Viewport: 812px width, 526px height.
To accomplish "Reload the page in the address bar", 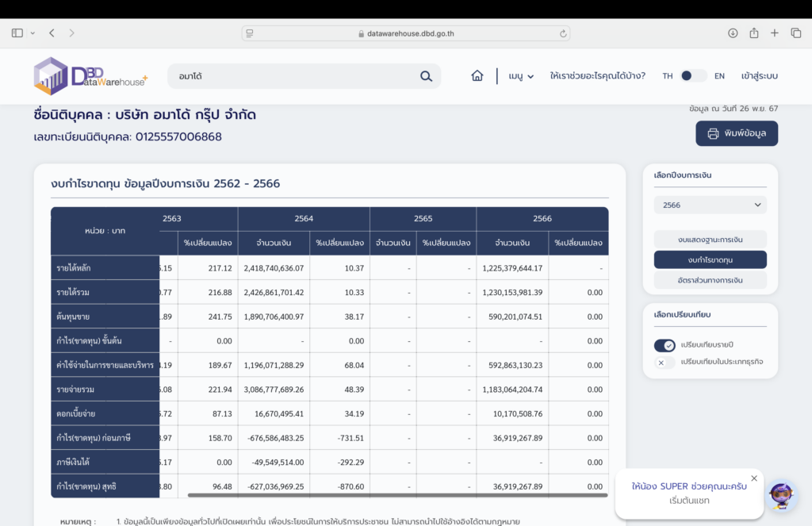I will pos(563,33).
